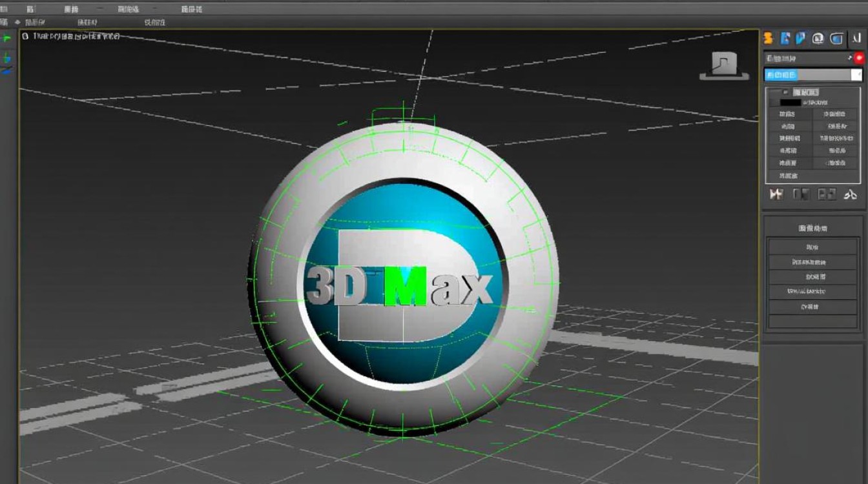
Task: Enable the red record button in the panel header
Action: click(x=859, y=57)
